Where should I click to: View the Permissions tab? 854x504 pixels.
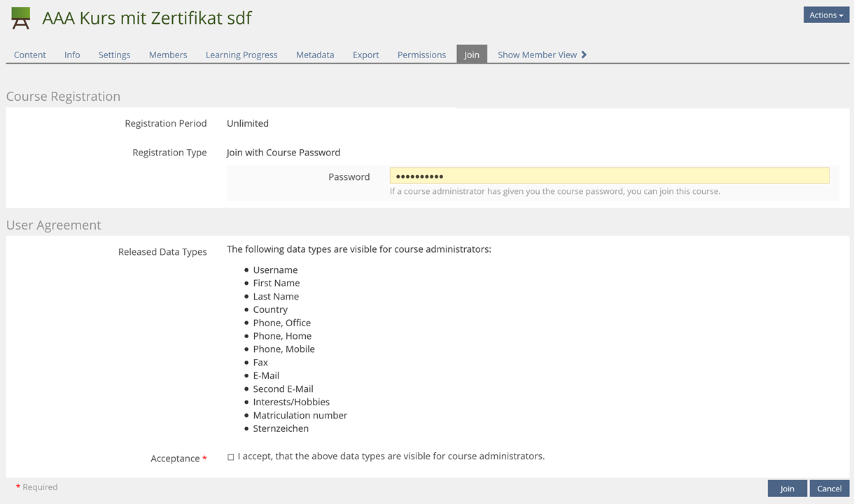(x=421, y=55)
